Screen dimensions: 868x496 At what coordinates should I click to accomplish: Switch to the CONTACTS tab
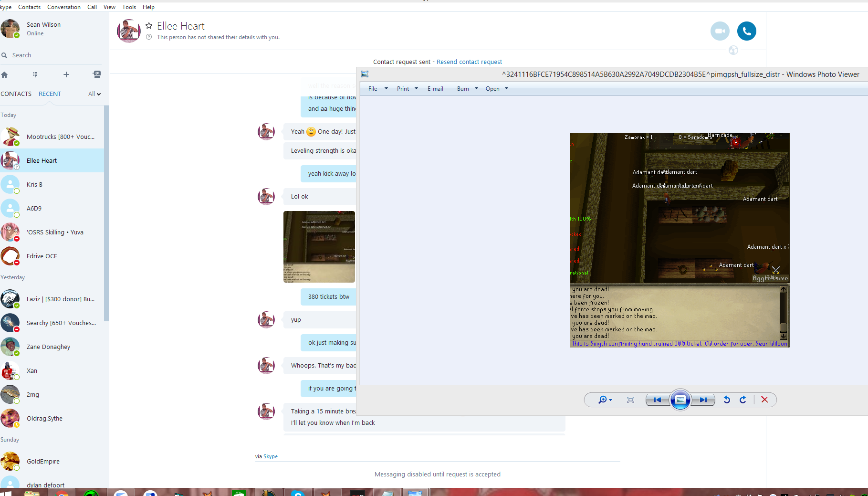pos(16,94)
